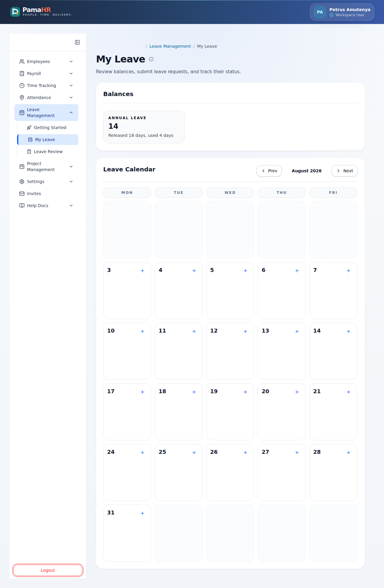Add leave on August 14 plus icon
Image resolution: width=384 pixels, height=588 pixels.
click(349, 331)
